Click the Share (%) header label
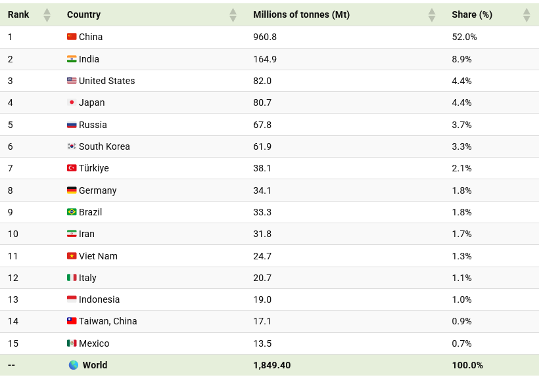 [x=472, y=14]
